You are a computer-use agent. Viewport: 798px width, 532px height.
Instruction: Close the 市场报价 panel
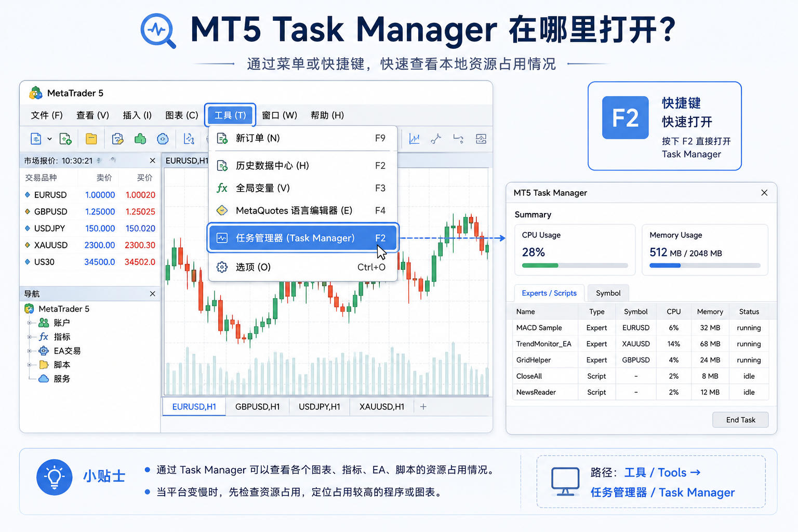point(152,161)
